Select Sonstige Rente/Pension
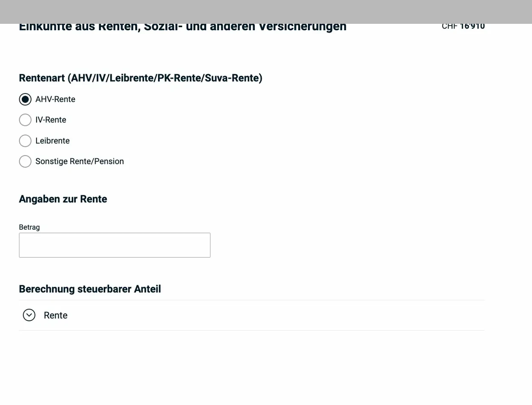532x405 pixels. pyautogui.click(x=25, y=161)
